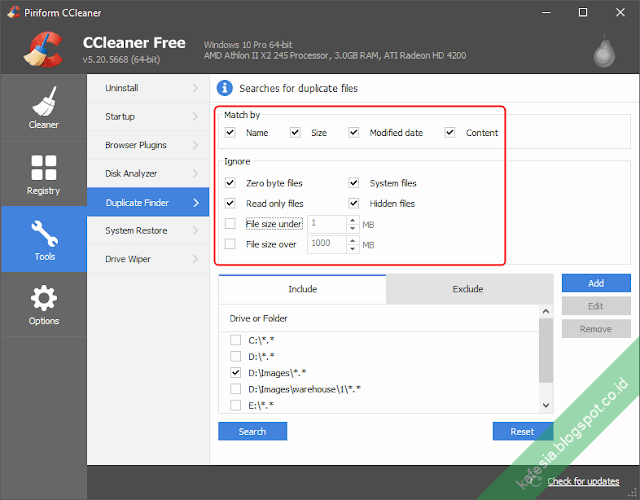Open Disk Analyzer chevron
Screen dimensions: 640x500
pos(196,173)
